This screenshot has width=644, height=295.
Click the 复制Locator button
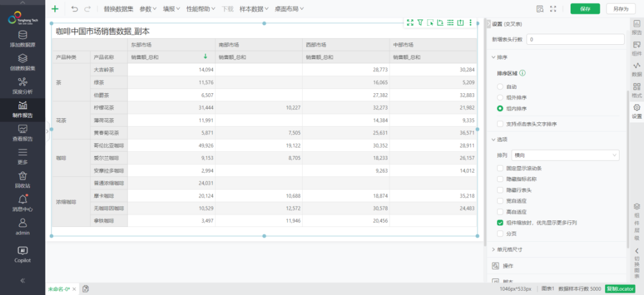pyautogui.click(x=620, y=289)
